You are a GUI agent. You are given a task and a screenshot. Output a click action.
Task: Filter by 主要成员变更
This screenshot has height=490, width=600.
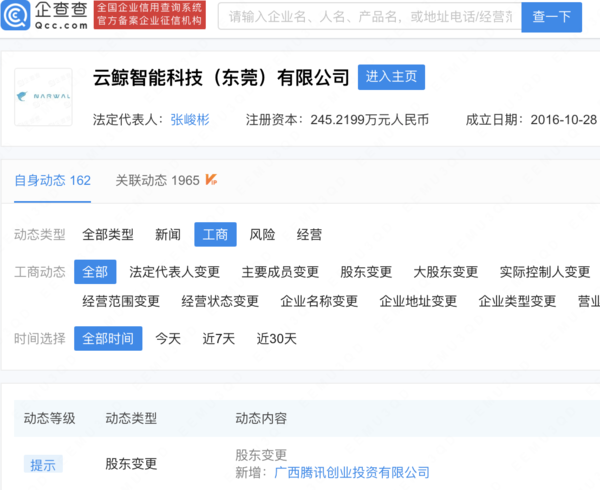(x=280, y=272)
